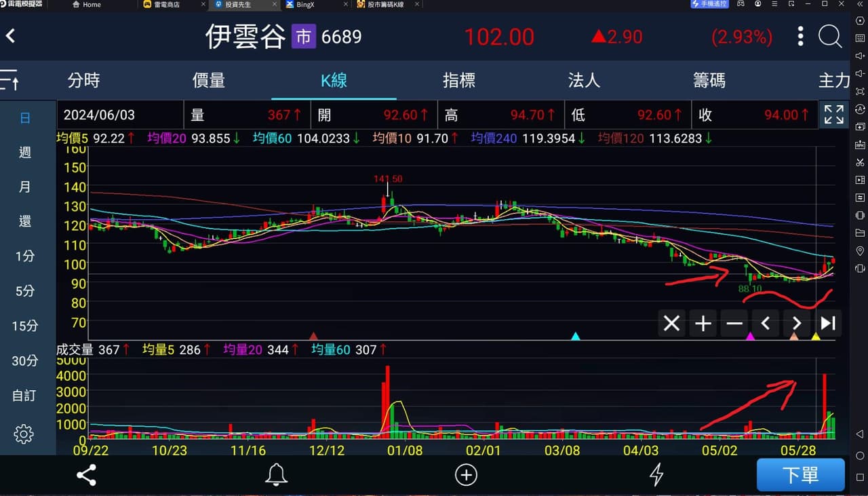The image size is (868, 496).
Task: Click Android recent apps square
Action: coord(860,477)
